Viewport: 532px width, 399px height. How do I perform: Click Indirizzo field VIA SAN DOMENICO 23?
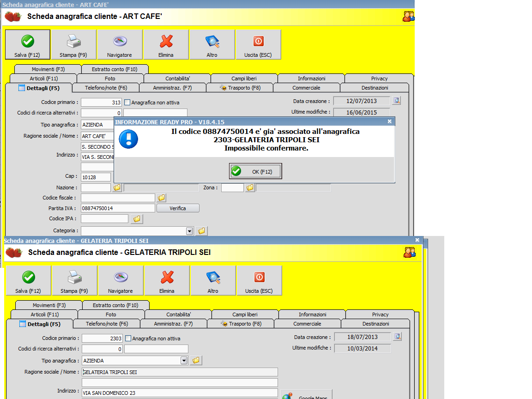[180, 393]
